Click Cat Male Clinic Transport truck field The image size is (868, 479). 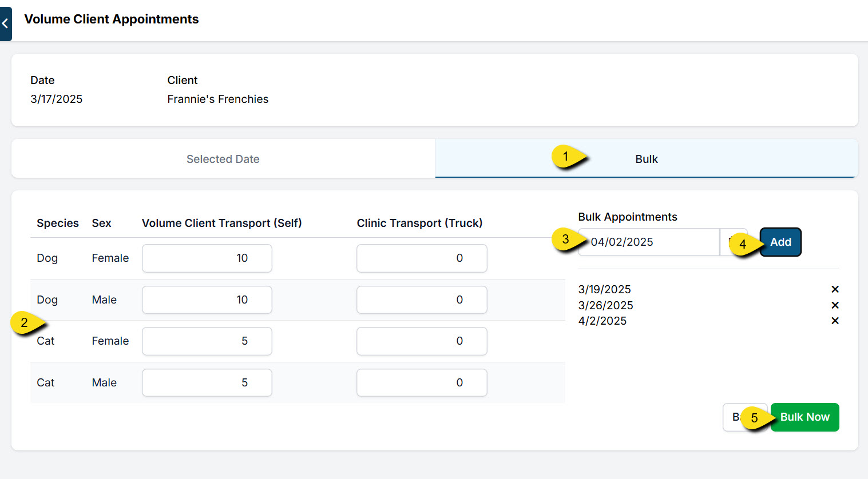(x=422, y=383)
